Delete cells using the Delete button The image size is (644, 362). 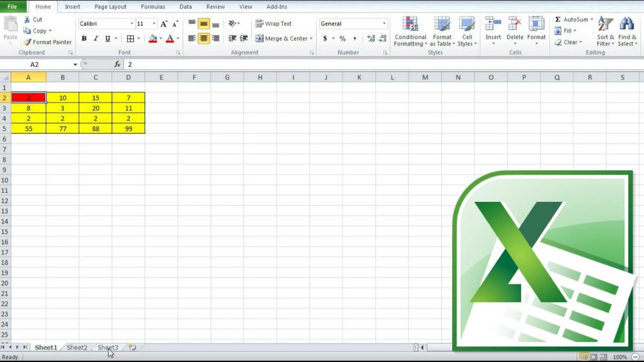[x=515, y=31]
